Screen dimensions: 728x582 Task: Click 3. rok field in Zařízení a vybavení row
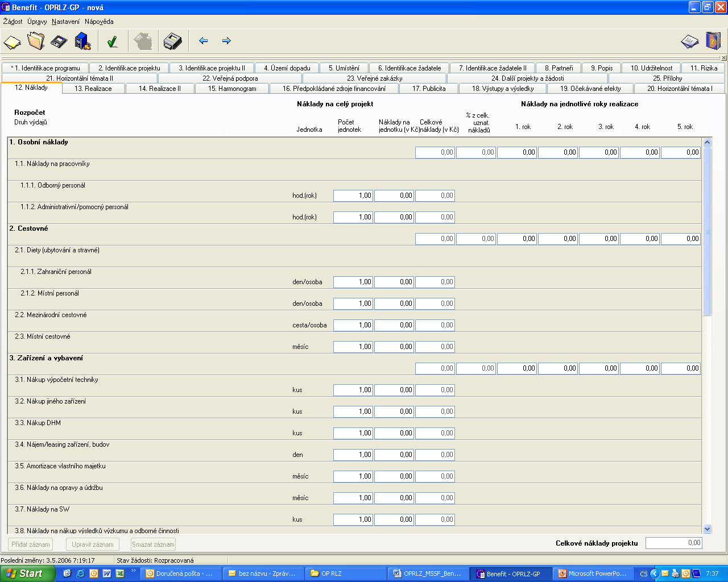tap(599, 368)
